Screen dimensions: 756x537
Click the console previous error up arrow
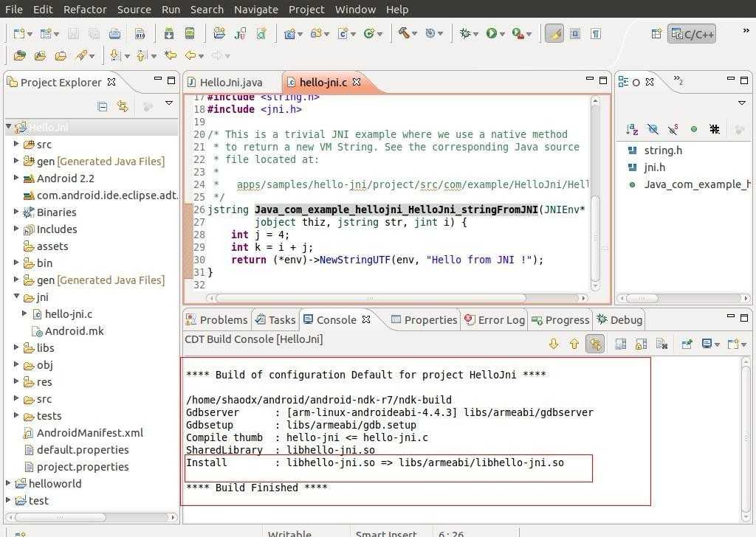tap(574, 344)
